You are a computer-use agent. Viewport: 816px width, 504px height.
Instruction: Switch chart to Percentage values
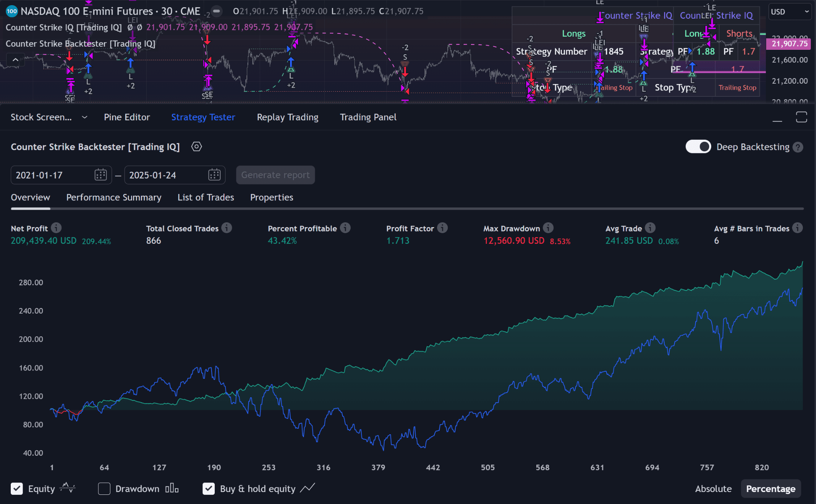[x=771, y=489]
